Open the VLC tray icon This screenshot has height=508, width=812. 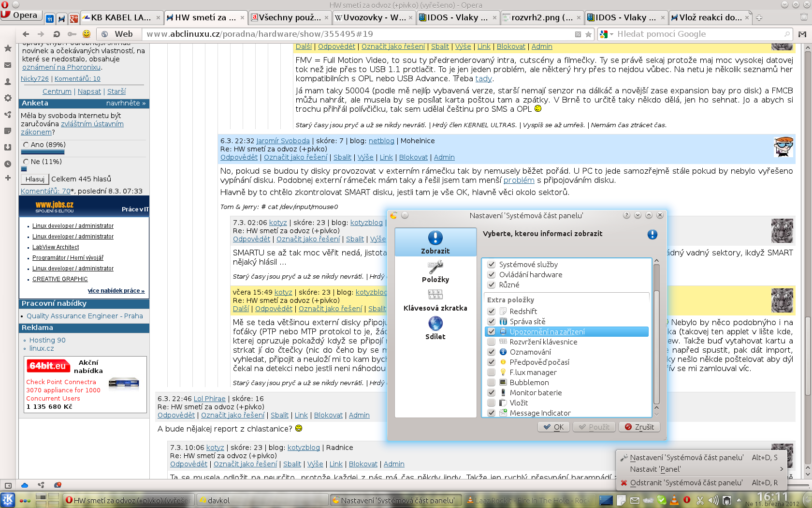click(674, 500)
